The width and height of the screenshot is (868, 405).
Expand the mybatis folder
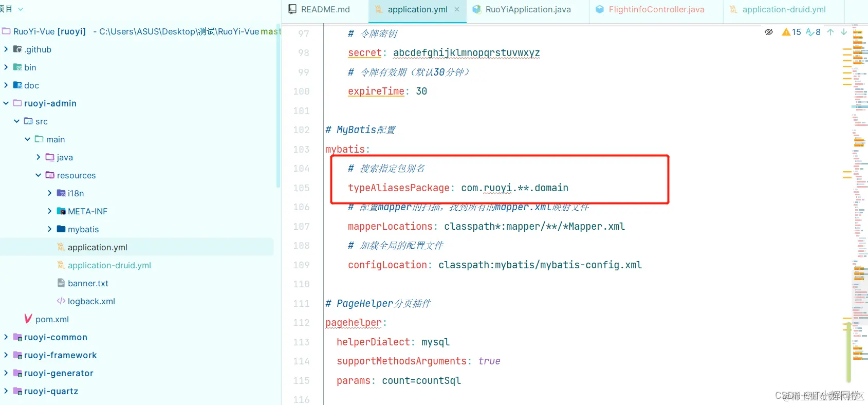50,229
